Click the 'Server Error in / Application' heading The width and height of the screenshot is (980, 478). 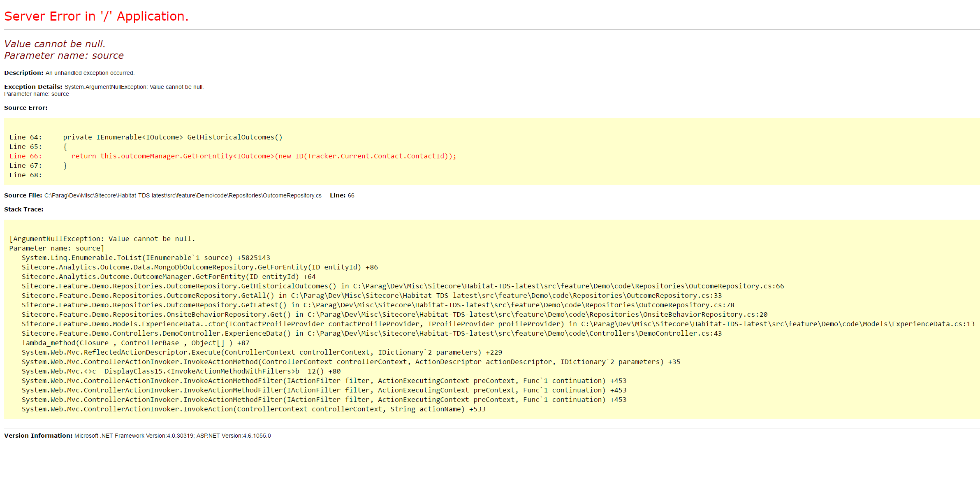[96, 16]
